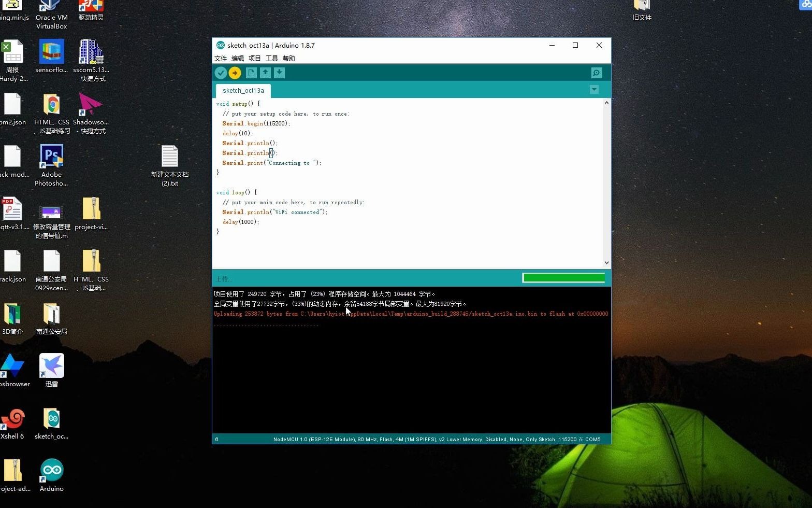
Task: Select the sensorflo... WinRAR desktop icon
Action: tap(51, 56)
